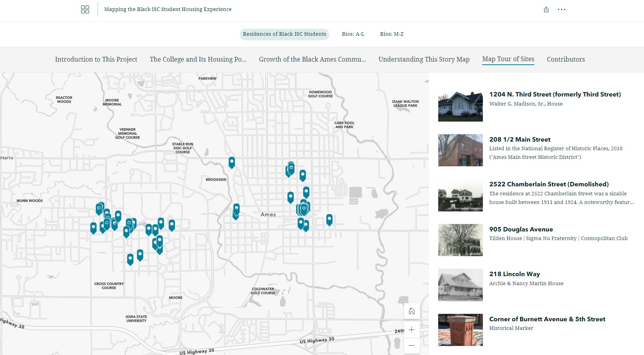Open the ellipsis options menu
This screenshot has height=355, width=644.
(x=562, y=9)
